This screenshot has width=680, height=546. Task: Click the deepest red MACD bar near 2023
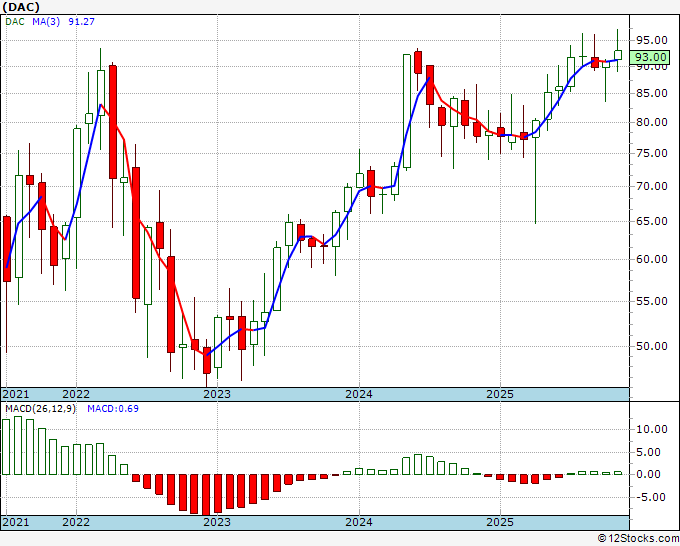point(206,494)
